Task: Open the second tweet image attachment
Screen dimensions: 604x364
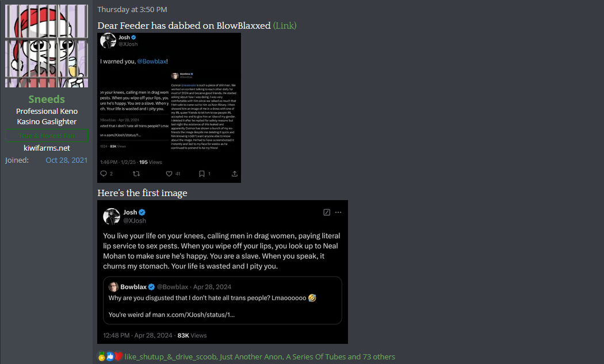Action: [x=223, y=272]
